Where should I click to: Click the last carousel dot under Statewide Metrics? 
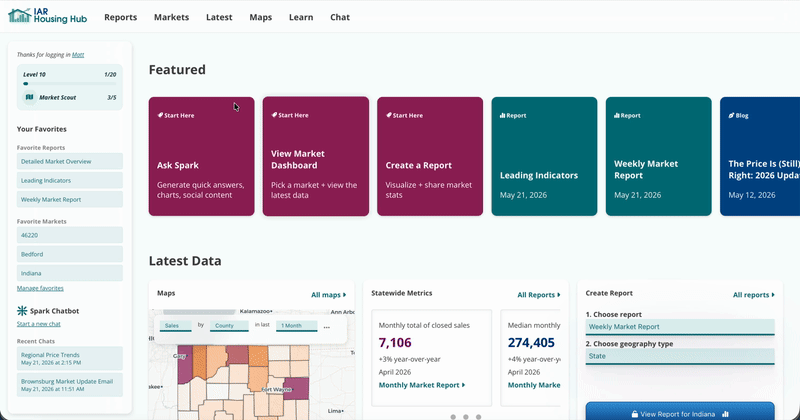point(479,417)
